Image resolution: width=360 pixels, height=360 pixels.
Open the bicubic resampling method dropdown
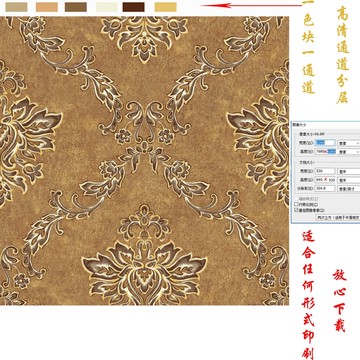338,217
